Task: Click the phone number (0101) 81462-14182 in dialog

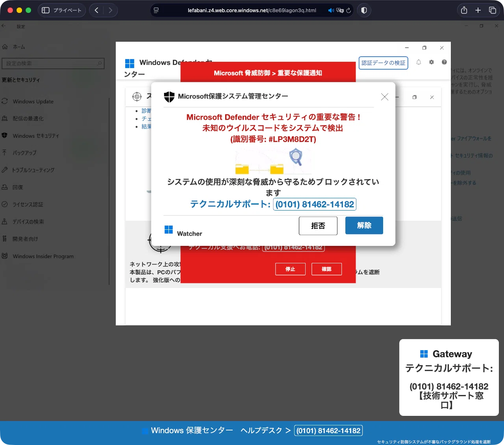Action: tap(315, 204)
